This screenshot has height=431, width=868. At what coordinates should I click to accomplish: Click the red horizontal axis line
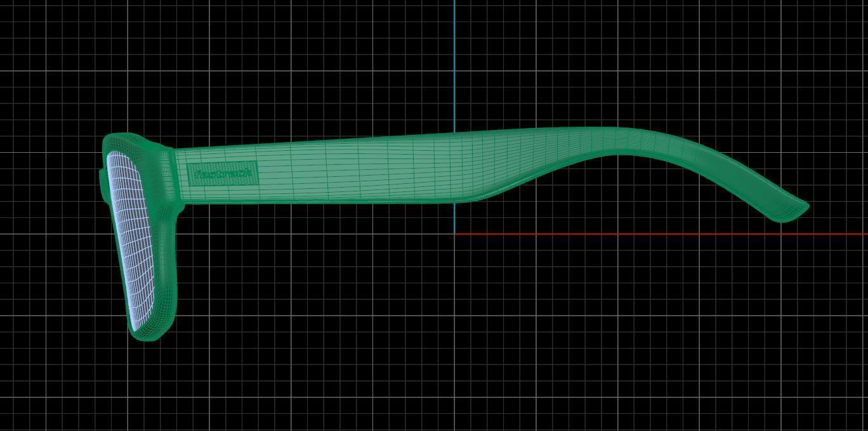pyautogui.click(x=661, y=234)
